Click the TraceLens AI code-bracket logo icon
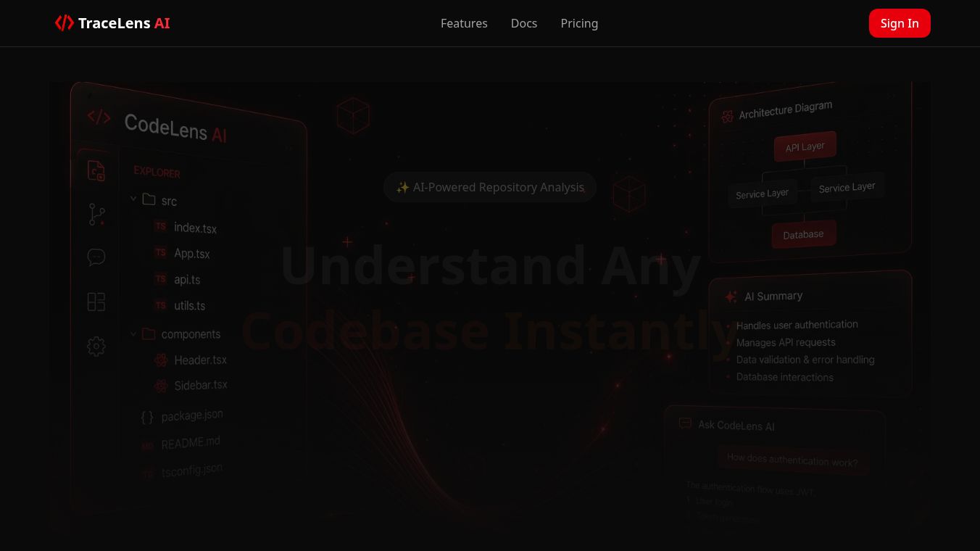The height and width of the screenshot is (551, 980). point(65,23)
